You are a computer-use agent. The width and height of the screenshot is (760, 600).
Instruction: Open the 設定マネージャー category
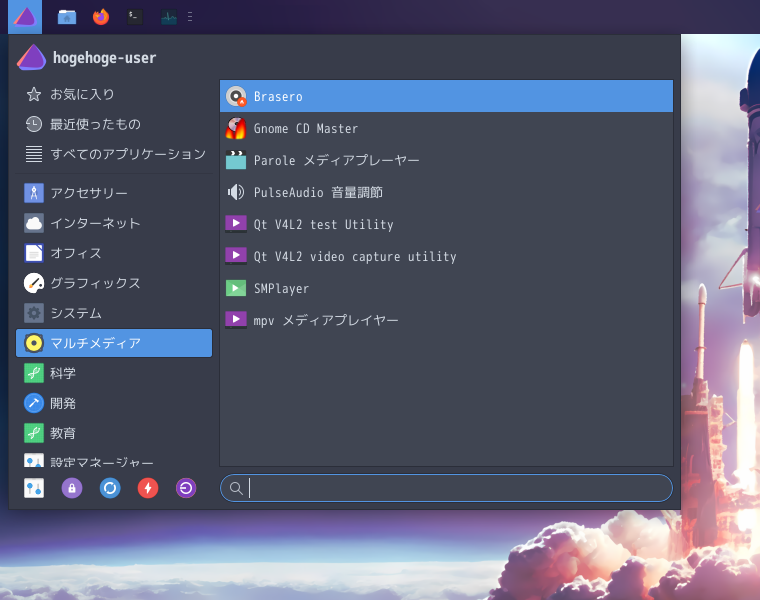pyautogui.click(x=114, y=459)
